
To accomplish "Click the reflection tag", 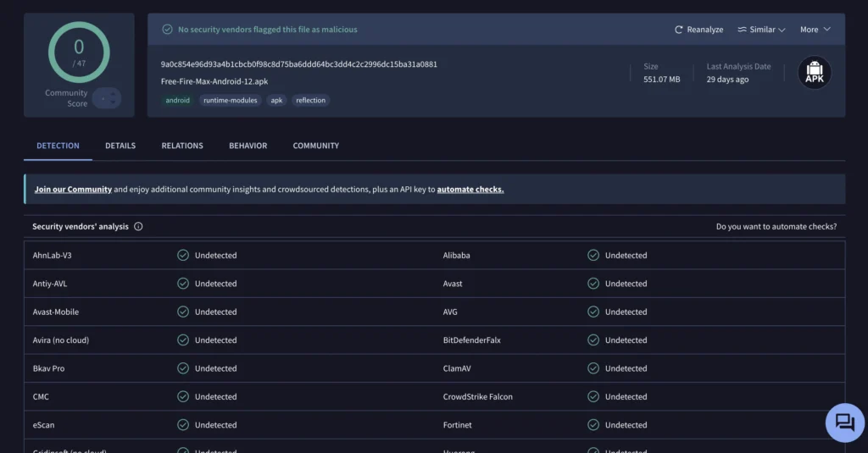I will tap(310, 100).
